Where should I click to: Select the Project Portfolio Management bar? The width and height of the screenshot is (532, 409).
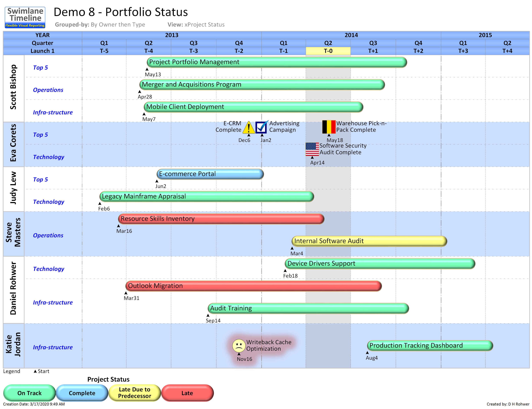277,62
